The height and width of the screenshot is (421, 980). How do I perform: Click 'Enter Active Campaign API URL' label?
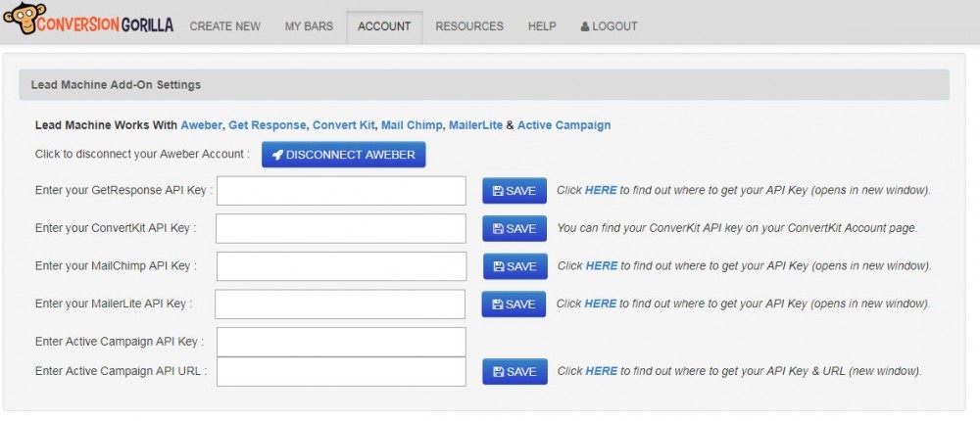[x=121, y=371]
